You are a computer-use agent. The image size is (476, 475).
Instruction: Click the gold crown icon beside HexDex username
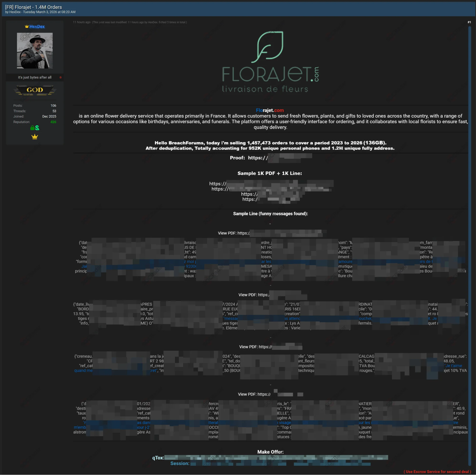[27, 26]
